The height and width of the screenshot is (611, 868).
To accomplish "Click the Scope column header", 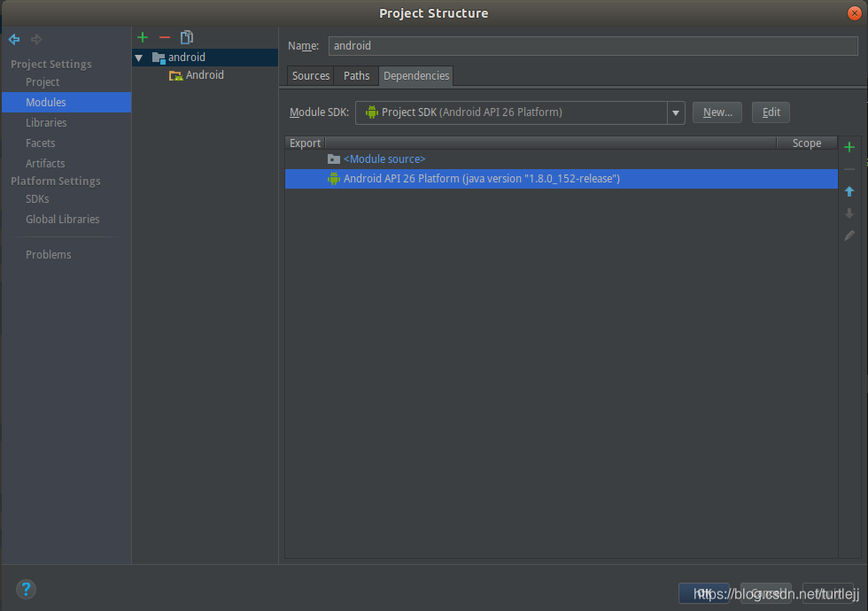I will (x=807, y=143).
